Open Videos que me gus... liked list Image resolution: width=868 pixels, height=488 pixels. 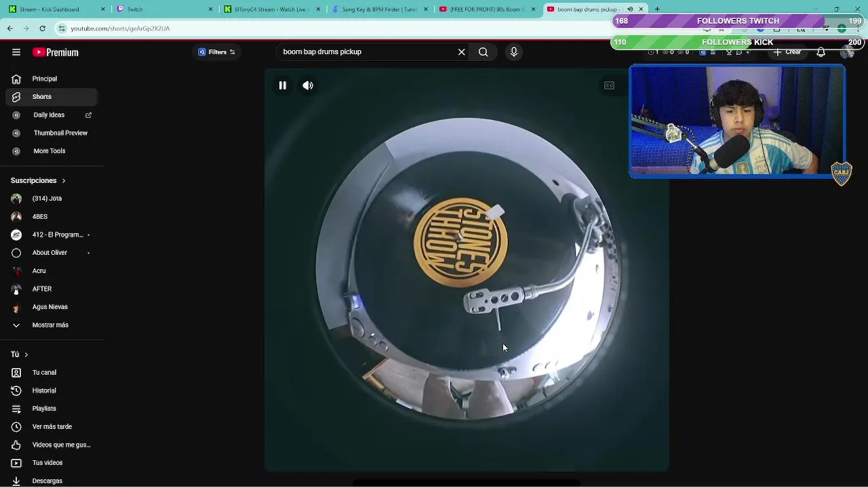(x=52, y=445)
